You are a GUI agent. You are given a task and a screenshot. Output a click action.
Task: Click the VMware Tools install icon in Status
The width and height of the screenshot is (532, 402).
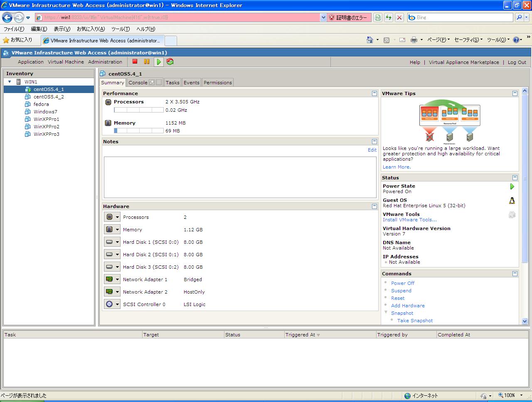click(512, 215)
